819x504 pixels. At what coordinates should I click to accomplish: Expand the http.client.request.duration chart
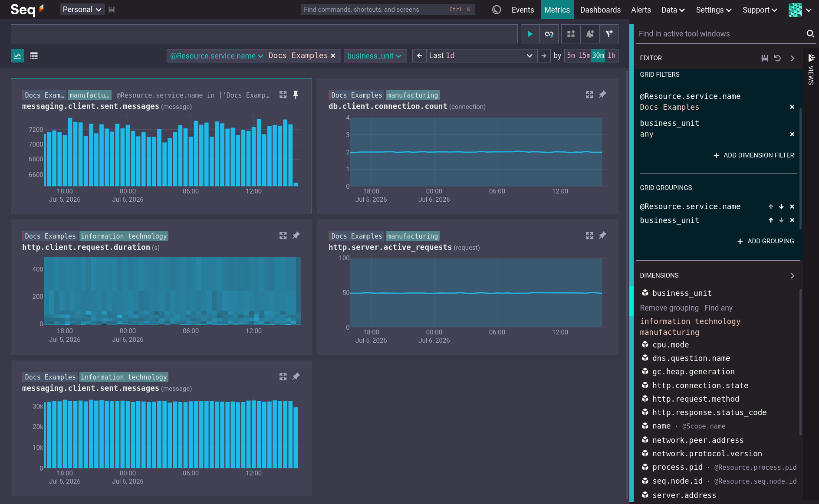tap(283, 236)
